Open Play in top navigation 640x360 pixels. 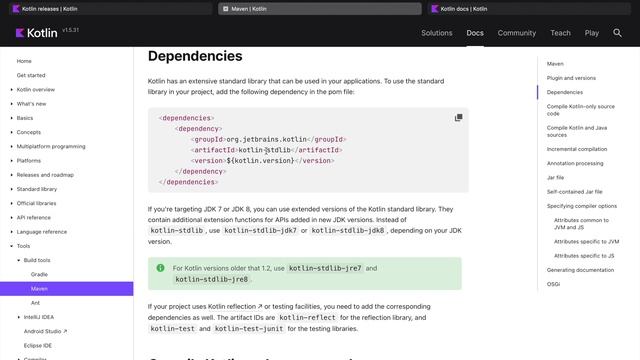click(x=591, y=33)
